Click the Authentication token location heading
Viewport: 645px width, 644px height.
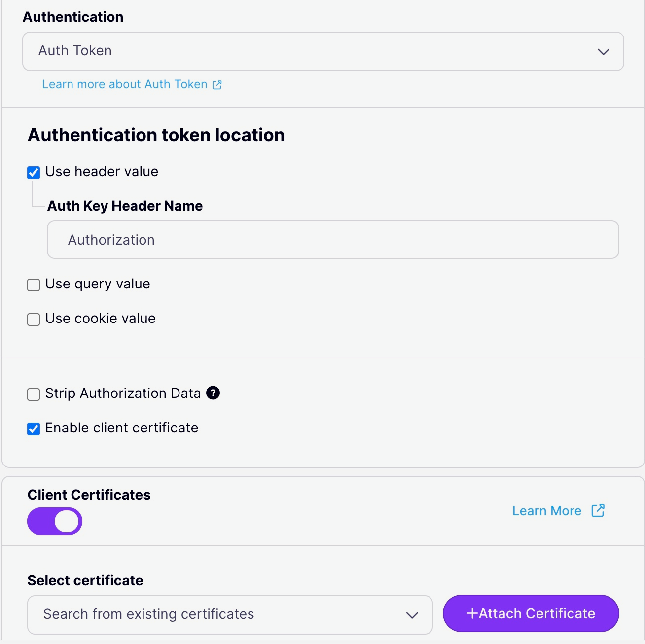pos(156,134)
